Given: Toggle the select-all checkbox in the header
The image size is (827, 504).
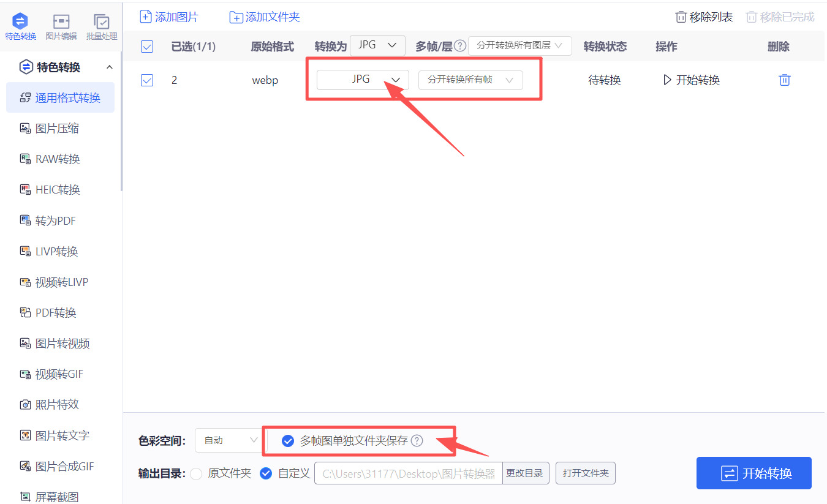Looking at the screenshot, I should click(147, 47).
